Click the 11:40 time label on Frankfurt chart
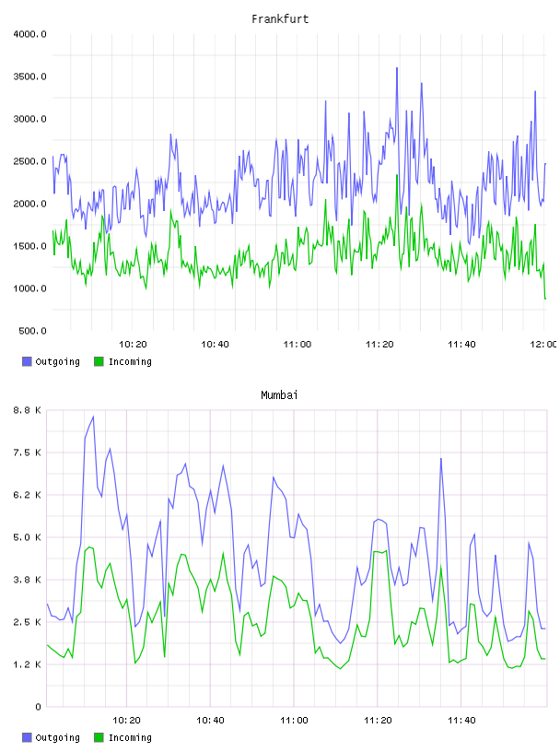The width and height of the screenshot is (560, 752). [x=461, y=345]
